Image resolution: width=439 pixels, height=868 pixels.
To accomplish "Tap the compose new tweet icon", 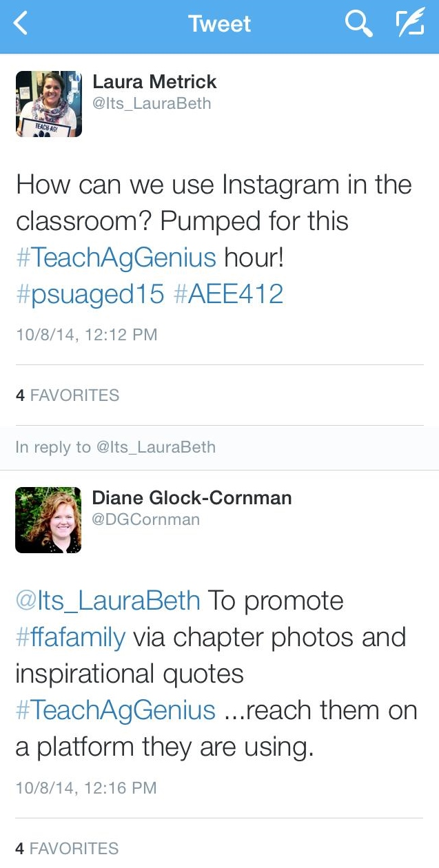I will [x=409, y=24].
